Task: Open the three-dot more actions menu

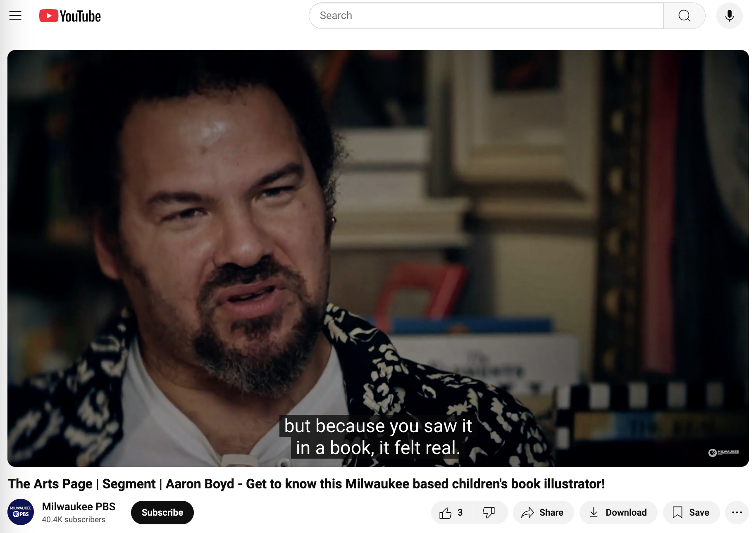Action: [x=737, y=513]
